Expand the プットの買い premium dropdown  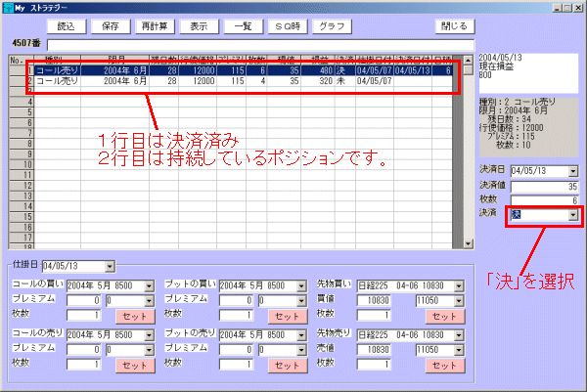tap(301, 300)
